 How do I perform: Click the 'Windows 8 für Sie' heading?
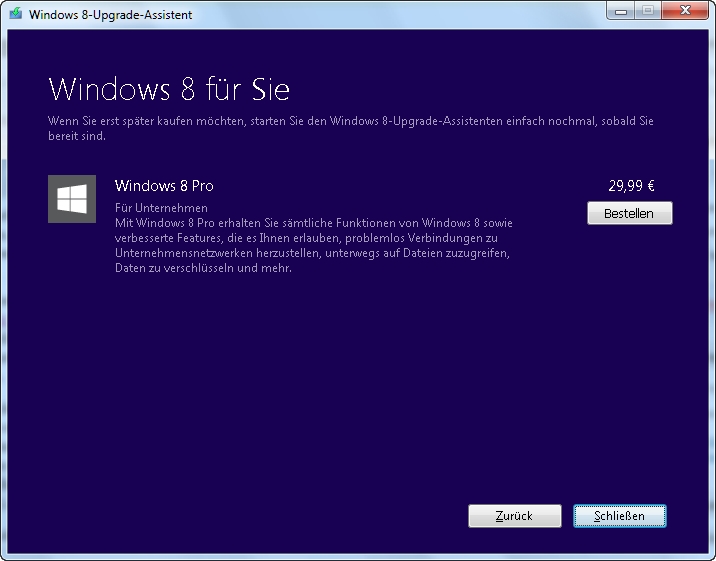coord(169,89)
